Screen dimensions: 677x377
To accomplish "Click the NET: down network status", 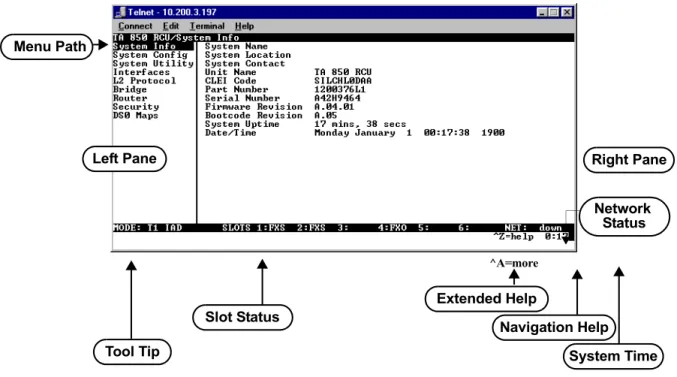I will 533,228.
